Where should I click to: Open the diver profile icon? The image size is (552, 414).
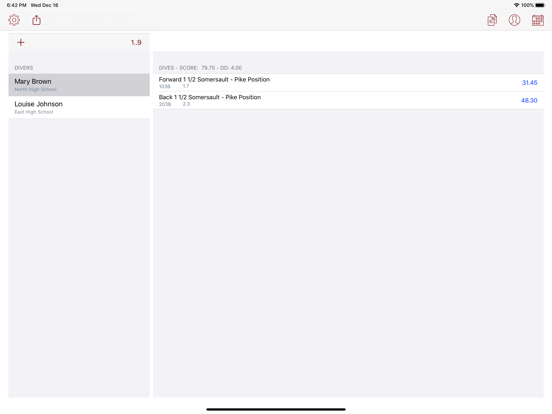point(514,20)
